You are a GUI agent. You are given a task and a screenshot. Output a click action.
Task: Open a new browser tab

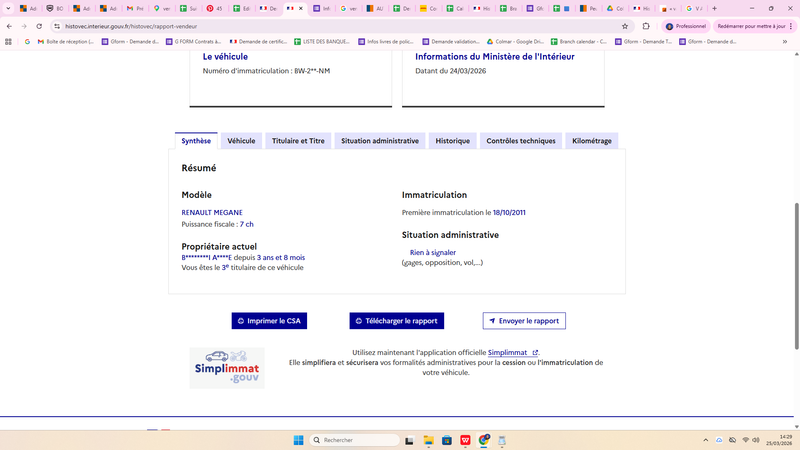[714, 8]
